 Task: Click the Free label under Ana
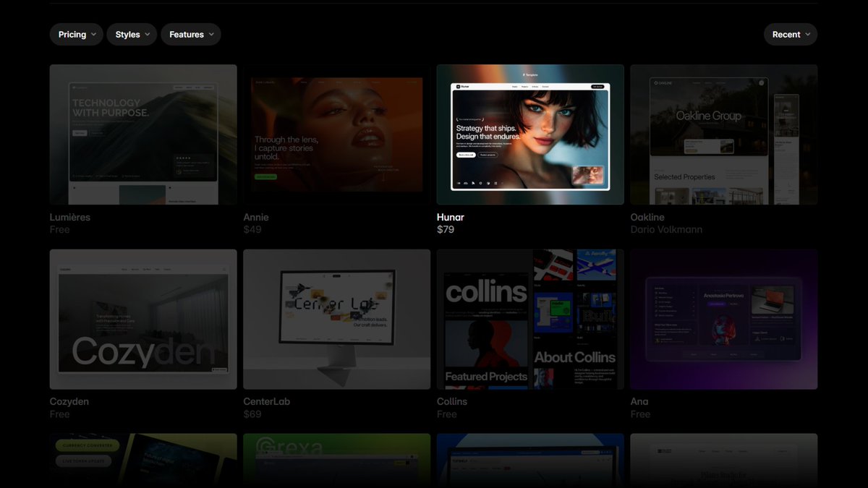pyautogui.click(x=641, y=414)
